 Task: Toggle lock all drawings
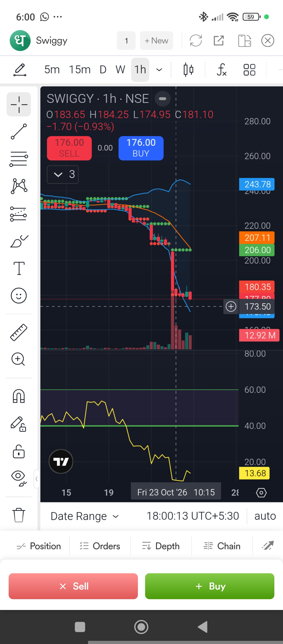point(19,451)
